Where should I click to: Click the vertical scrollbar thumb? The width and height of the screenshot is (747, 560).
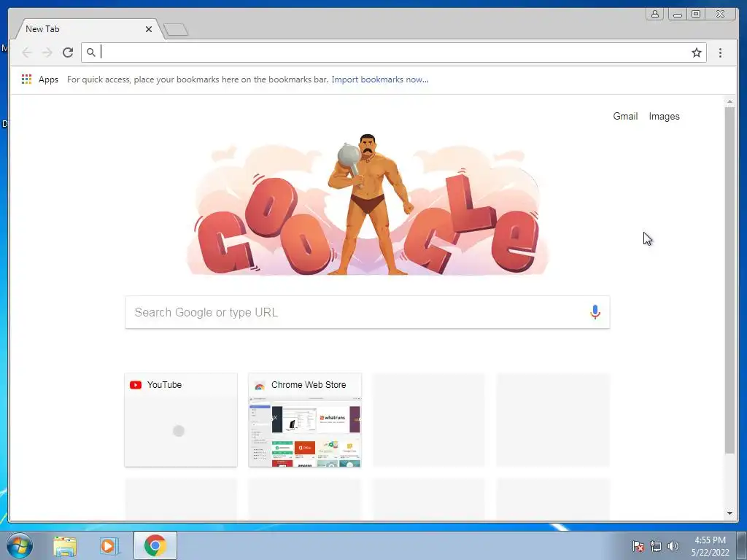(x=729, y=280)
